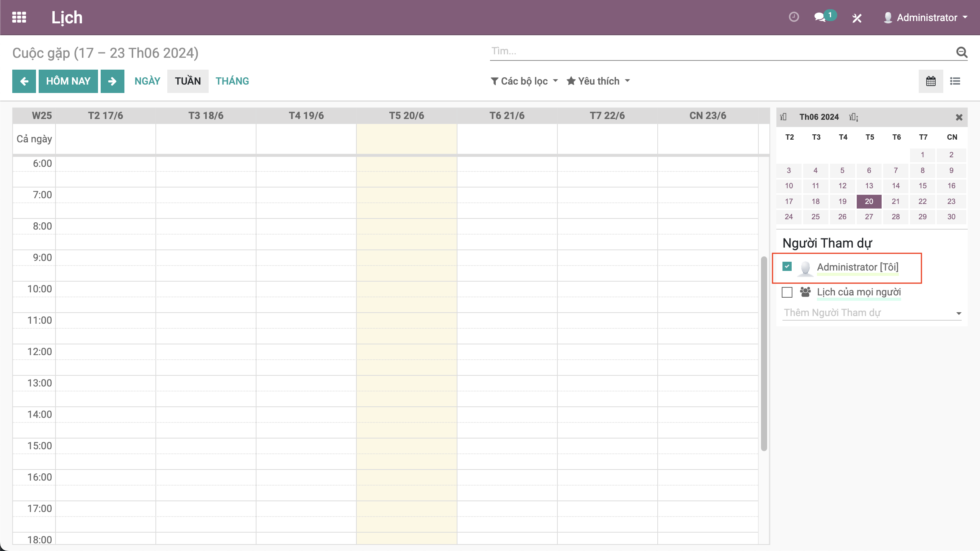
Task: Open the apps grid menu icon
Action: pos(19,18)
